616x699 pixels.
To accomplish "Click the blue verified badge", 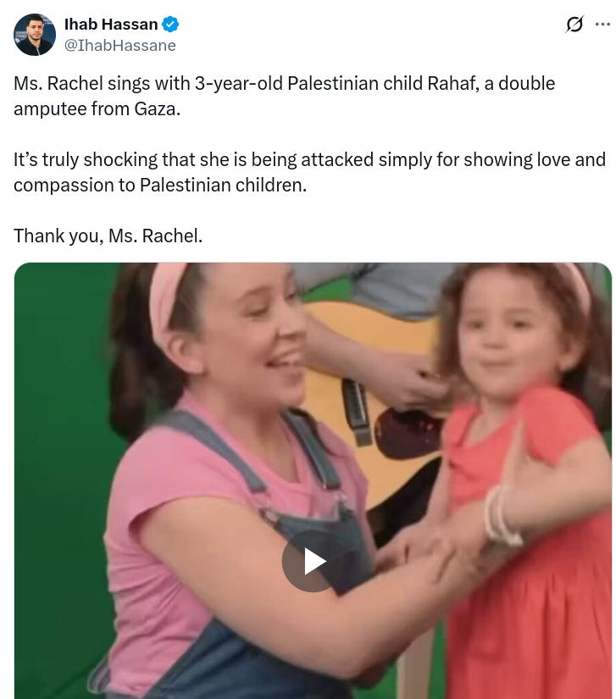I will (170, 24).
